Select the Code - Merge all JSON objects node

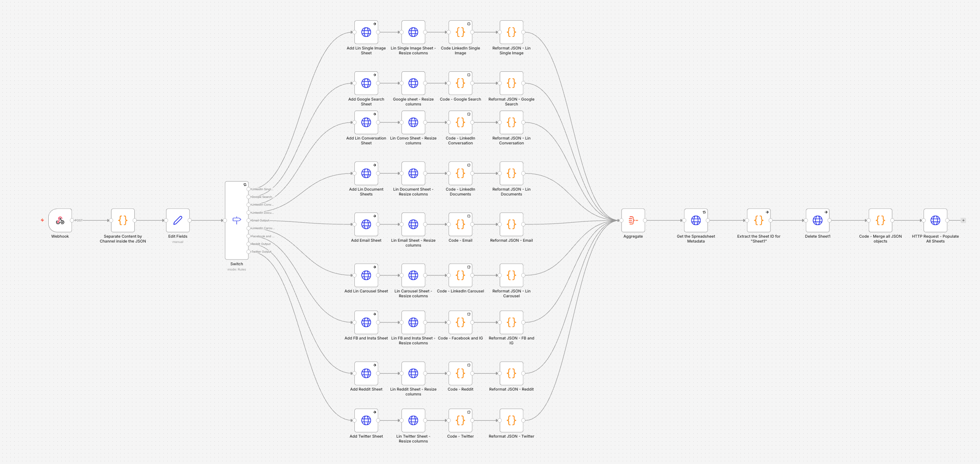(x=881, y=220)
